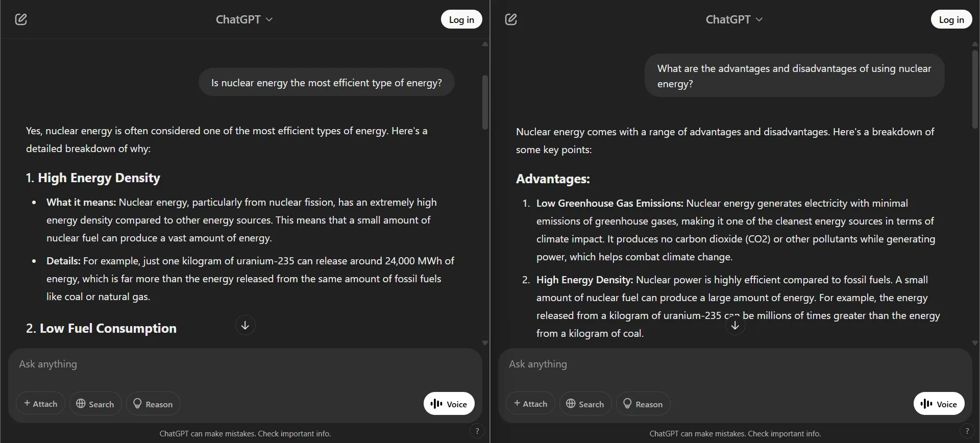980x443 pixels.
Task: Click the Log in button on right pane
Action: [951, 19]
